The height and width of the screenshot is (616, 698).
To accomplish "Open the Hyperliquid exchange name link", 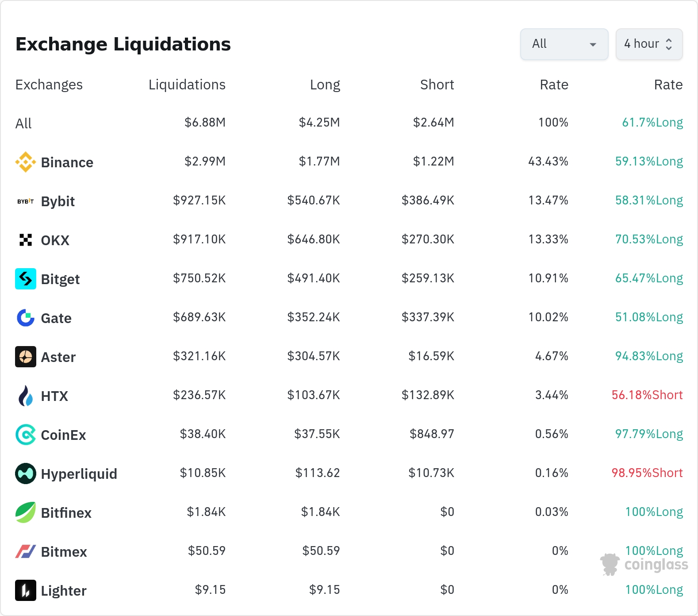I will click(x=79, y=474).
